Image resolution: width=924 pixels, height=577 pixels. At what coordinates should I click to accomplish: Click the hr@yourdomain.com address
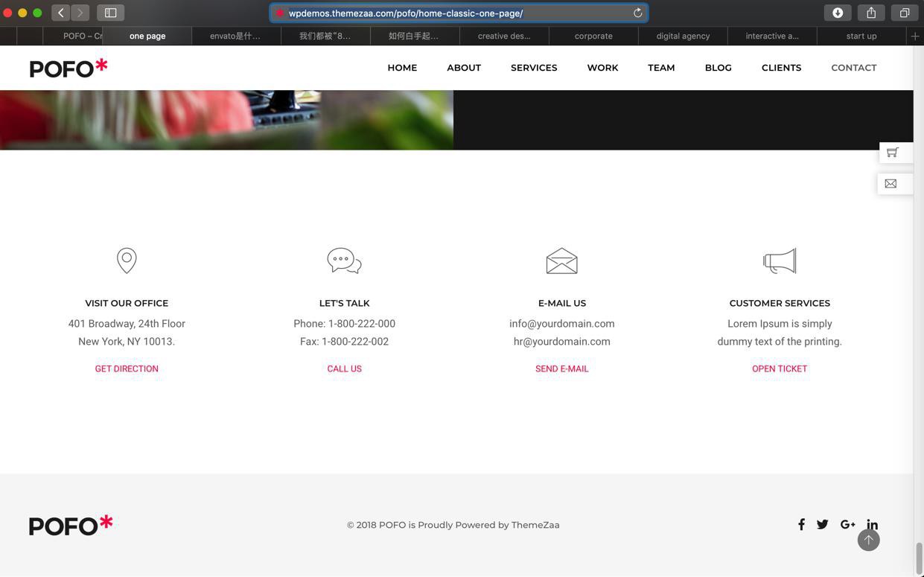click(562, 342)
